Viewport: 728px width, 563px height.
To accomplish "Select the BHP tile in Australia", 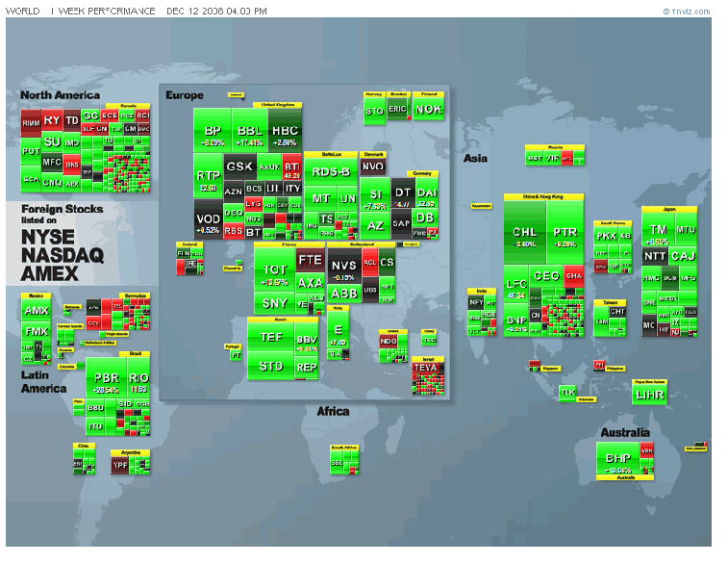I will coord(618,459).
